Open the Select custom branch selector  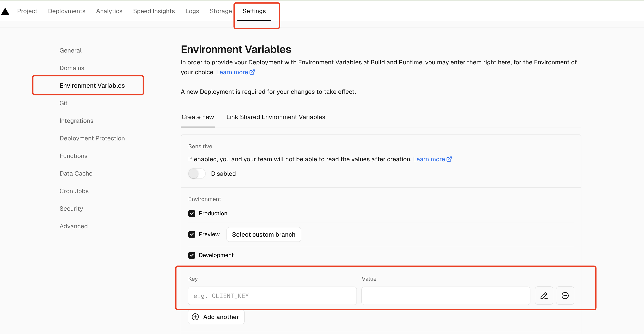pos(264,234)
